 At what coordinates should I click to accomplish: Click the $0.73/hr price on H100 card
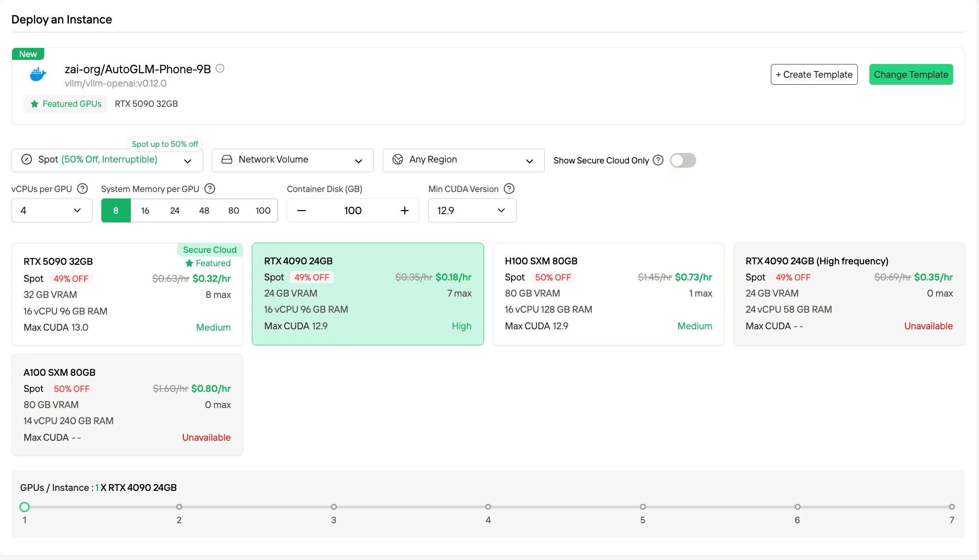[x=693, y=277]
